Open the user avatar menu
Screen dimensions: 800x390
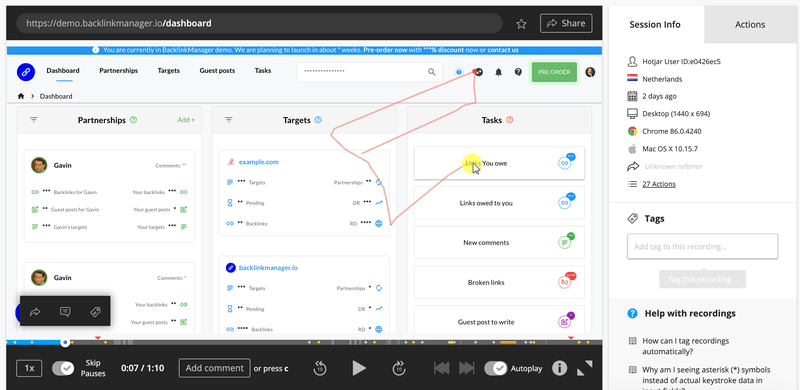pyautogui.click(x=590, y=72)
